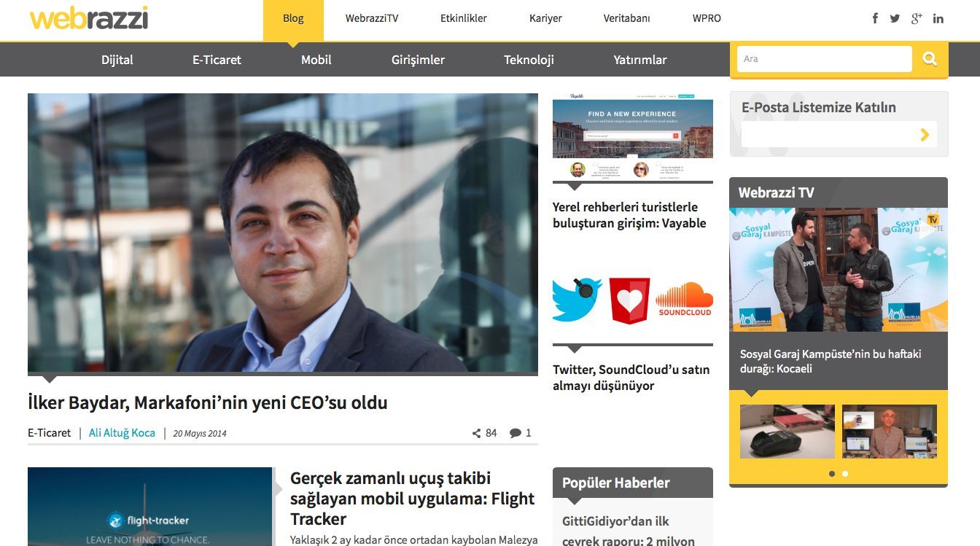
Task: Open author link Ali Altuğ Koca
Action: click(x=122, y=433)
